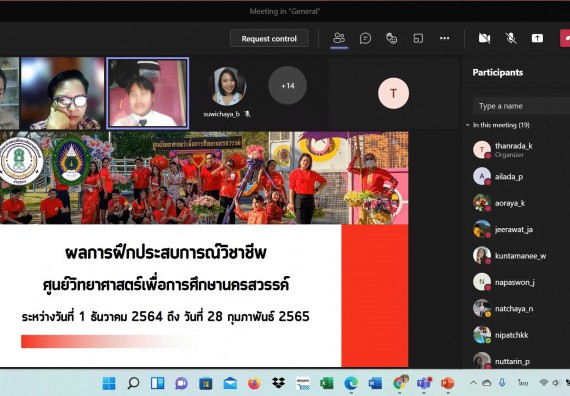Switch to Microsoft Teams taskbar icon
Screen dimensions: 570x396
tap(424, 383)
